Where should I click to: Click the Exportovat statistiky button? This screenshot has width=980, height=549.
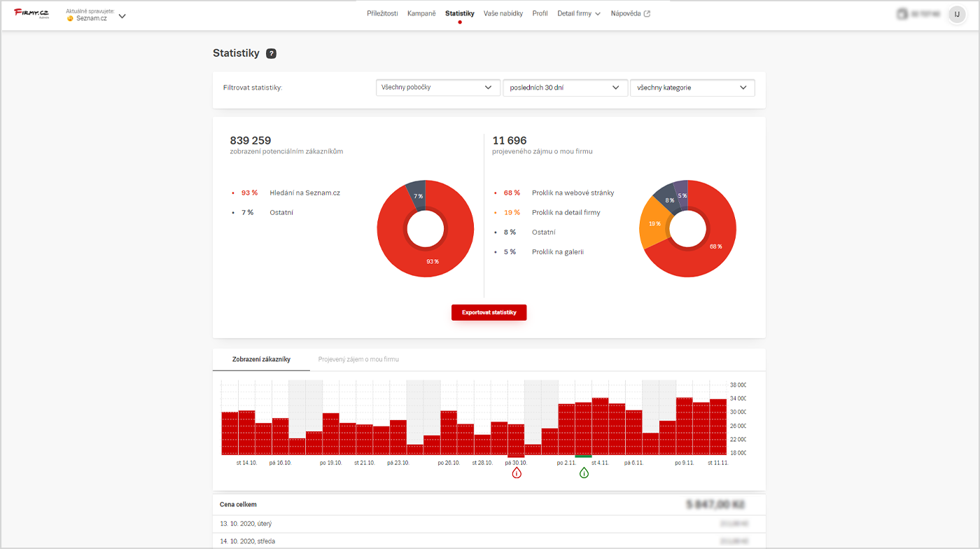(x=489, y=312)
